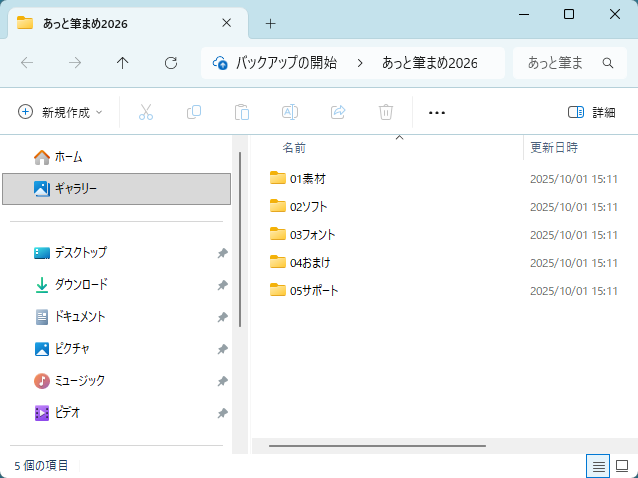Image resolution: width=638 pixels, height=478 pixels.
Task: Expand breadcrumb chevron before あっと筆まめ2026
Action: [x=360, y=63]
